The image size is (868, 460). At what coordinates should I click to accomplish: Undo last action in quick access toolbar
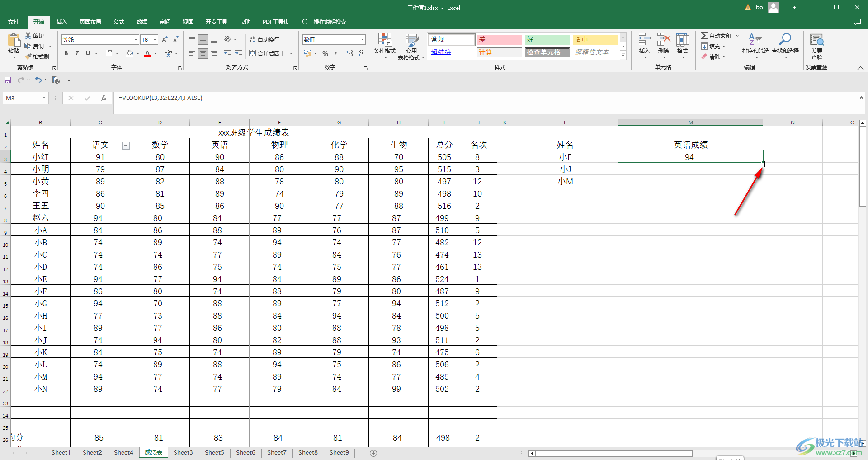(x=38, y=80)
